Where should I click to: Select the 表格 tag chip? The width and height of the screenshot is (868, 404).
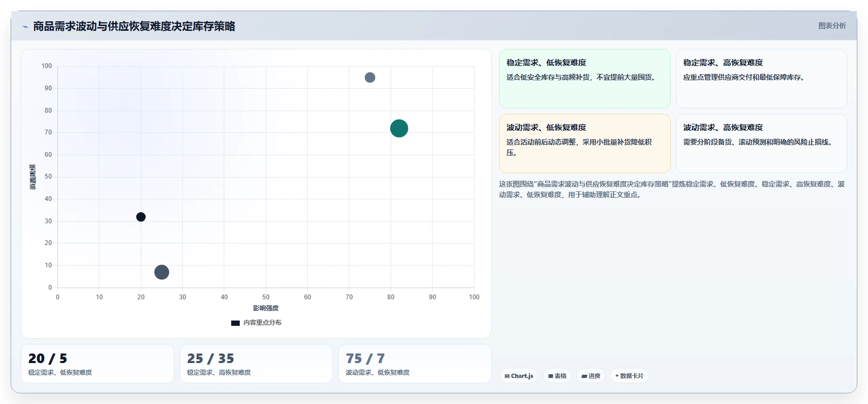(x=557, y=376)
